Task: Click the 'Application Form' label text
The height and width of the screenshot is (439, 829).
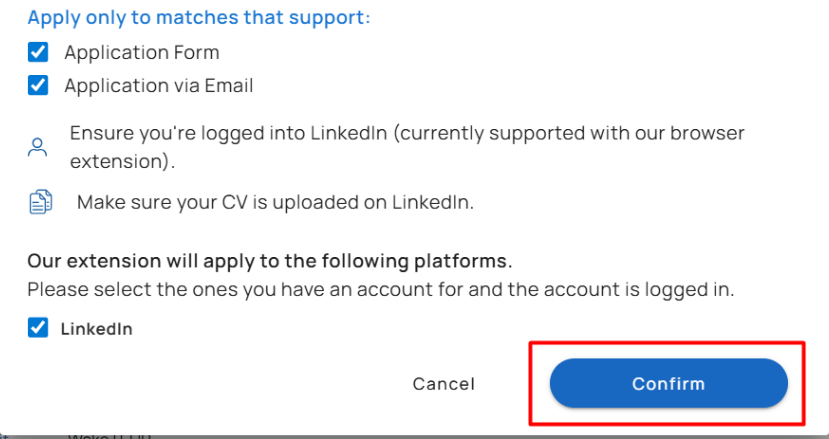Action: tap(141, 52)
